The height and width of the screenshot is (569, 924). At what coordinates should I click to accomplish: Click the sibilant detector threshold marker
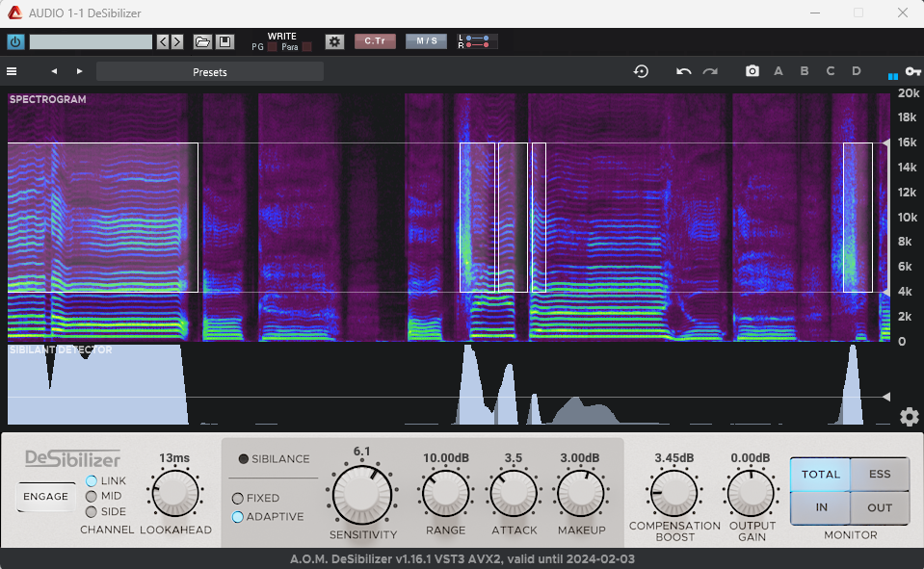(886, 397)
